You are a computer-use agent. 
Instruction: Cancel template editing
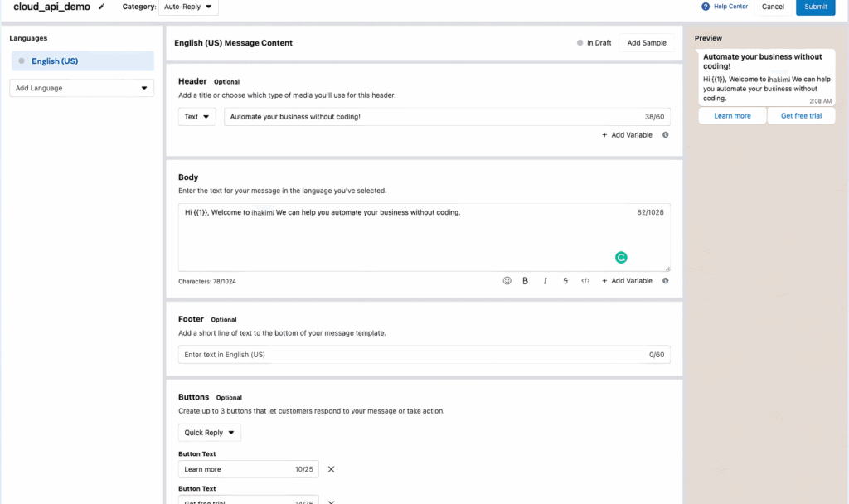pyautogui.click(x=773, y=7)
